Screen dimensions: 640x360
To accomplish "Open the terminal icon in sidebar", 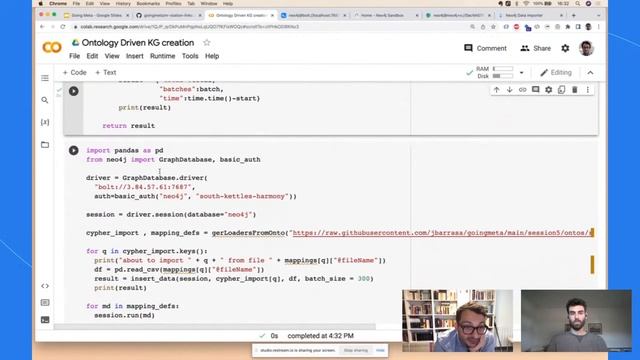I will tap(45, 320).
